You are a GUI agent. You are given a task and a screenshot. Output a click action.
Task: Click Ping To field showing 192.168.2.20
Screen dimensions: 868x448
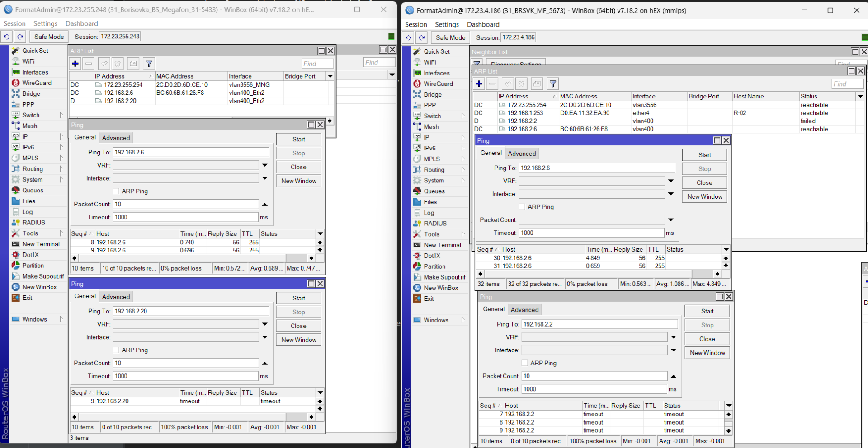[x=191, y=311]
